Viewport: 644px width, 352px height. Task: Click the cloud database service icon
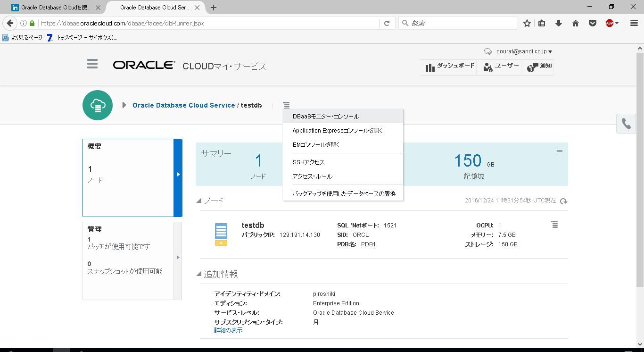pos(98,105)
